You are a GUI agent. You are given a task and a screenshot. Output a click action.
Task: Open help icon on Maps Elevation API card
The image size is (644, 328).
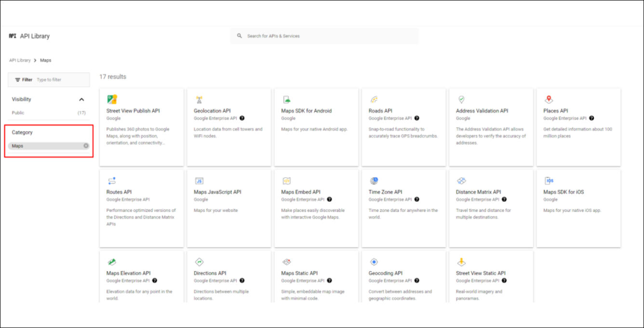click(x=154, y=280)
